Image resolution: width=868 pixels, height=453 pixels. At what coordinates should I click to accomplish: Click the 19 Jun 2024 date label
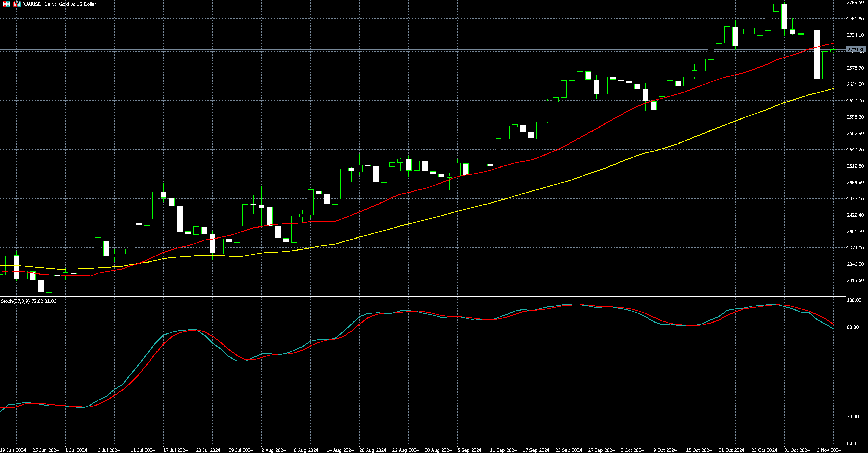pos(13,450)
